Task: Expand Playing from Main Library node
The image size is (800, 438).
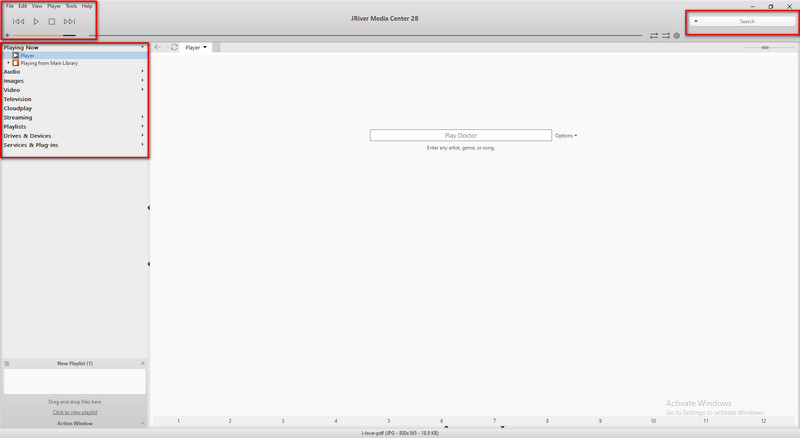Action: point(8,63)
